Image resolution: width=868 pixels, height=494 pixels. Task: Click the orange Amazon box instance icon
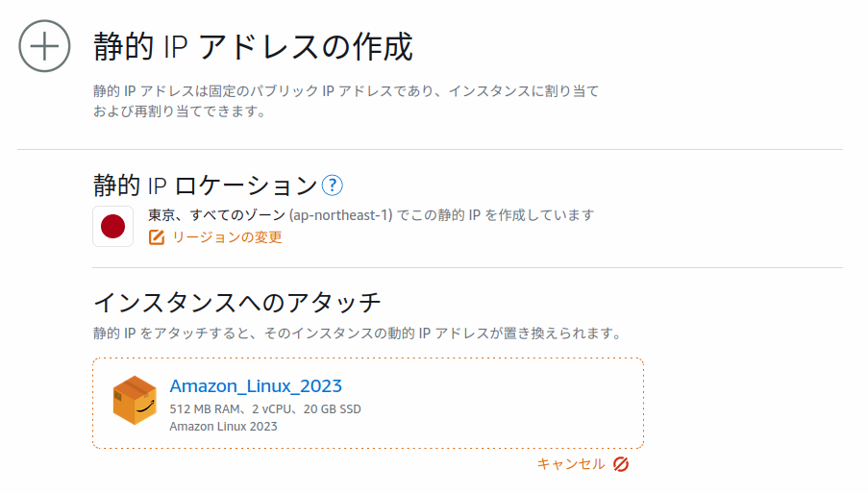tap(135, 401)
